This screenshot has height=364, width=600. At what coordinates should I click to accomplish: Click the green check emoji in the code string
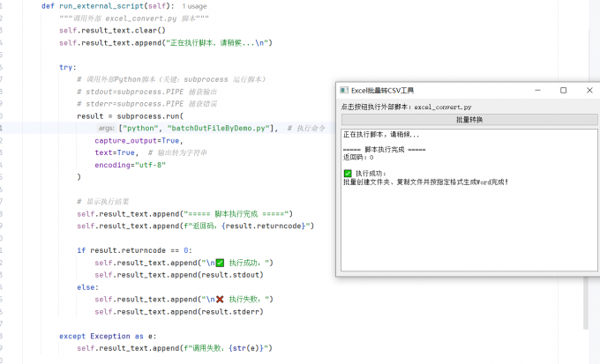click(220, 263)
